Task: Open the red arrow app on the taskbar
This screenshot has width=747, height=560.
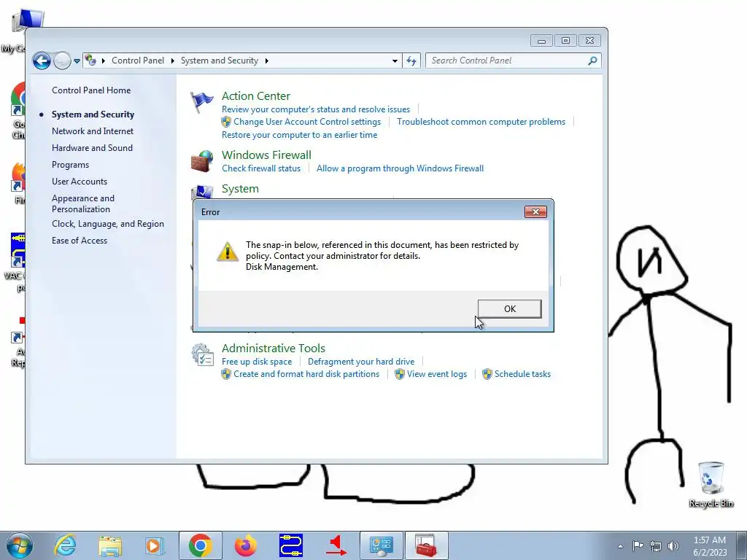Action: pos(336,545)
